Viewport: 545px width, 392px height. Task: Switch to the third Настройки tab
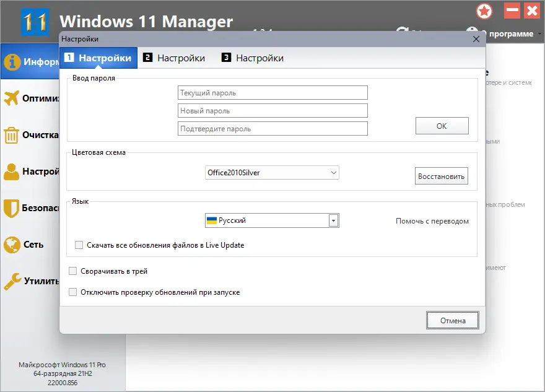tap(253, 58)
